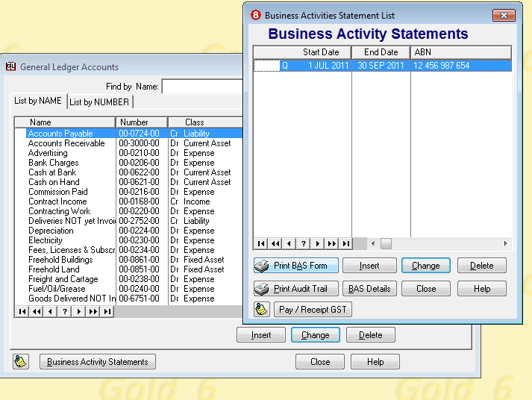Switch to the List by NUMBER tab
The width and height of the screenshot is (532, 400).
click(x=100, y=101)
